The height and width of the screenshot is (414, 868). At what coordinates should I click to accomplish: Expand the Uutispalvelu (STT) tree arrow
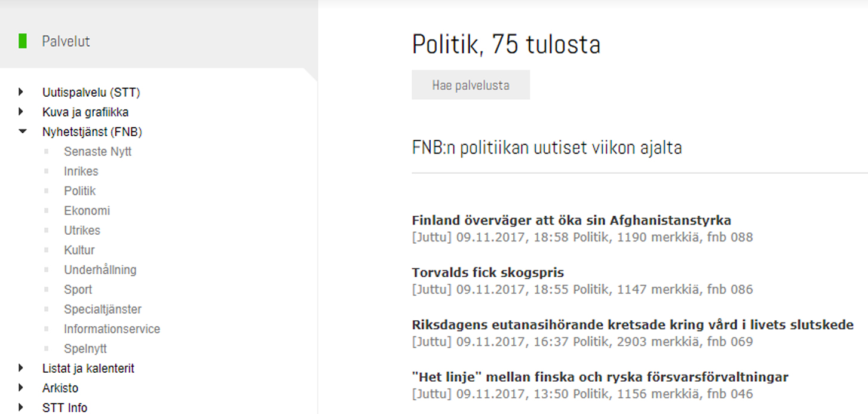tap(22, 92)
